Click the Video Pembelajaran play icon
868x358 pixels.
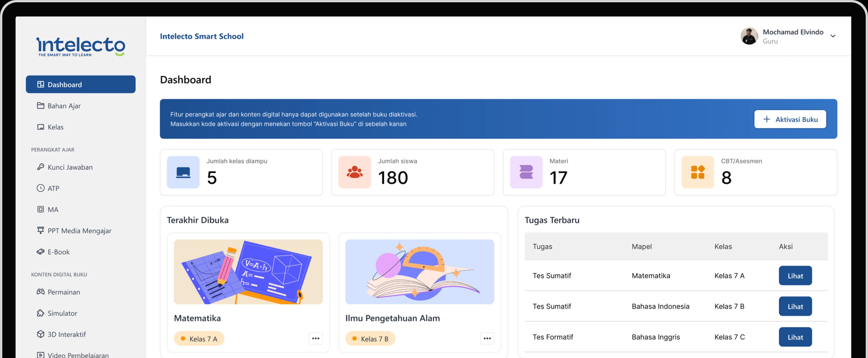click(40, 355)
